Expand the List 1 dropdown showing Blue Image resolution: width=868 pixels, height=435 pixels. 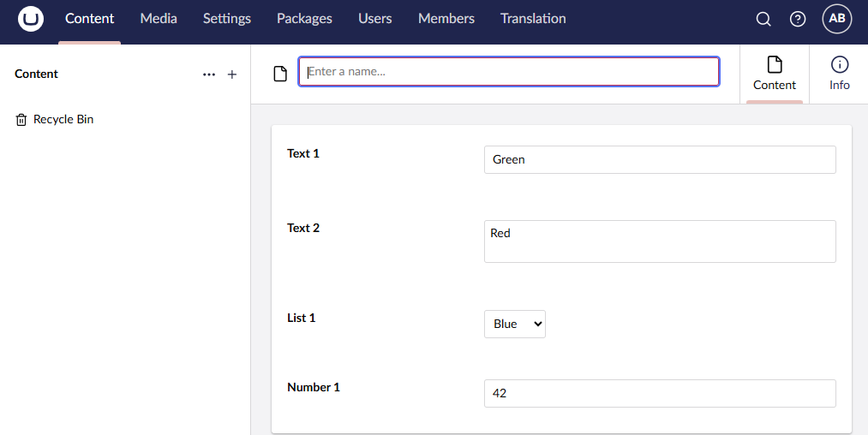pyautogui.click(x=515, y=324)
